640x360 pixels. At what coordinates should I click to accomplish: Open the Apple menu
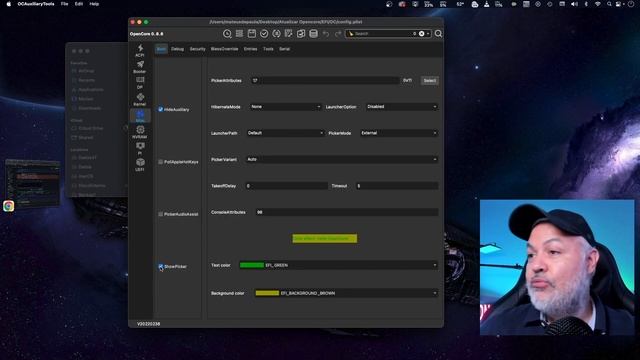9,4
